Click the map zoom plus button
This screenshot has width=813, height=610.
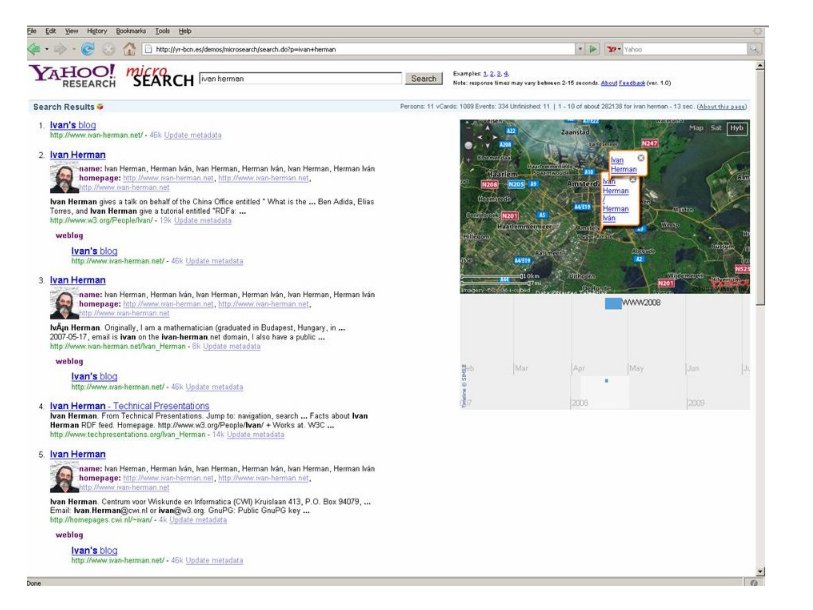tap(468, 161)
